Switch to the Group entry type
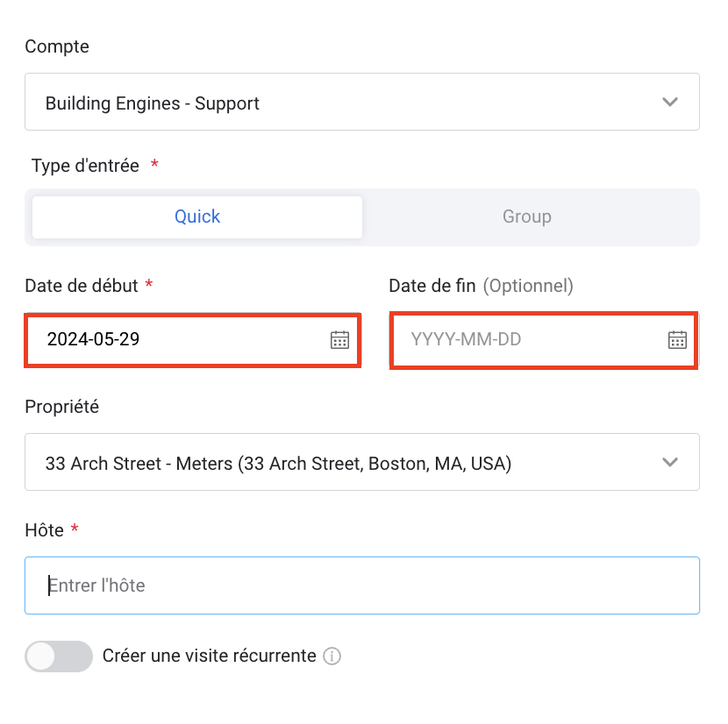Screen dimensions: 728x724 (527, 217)
